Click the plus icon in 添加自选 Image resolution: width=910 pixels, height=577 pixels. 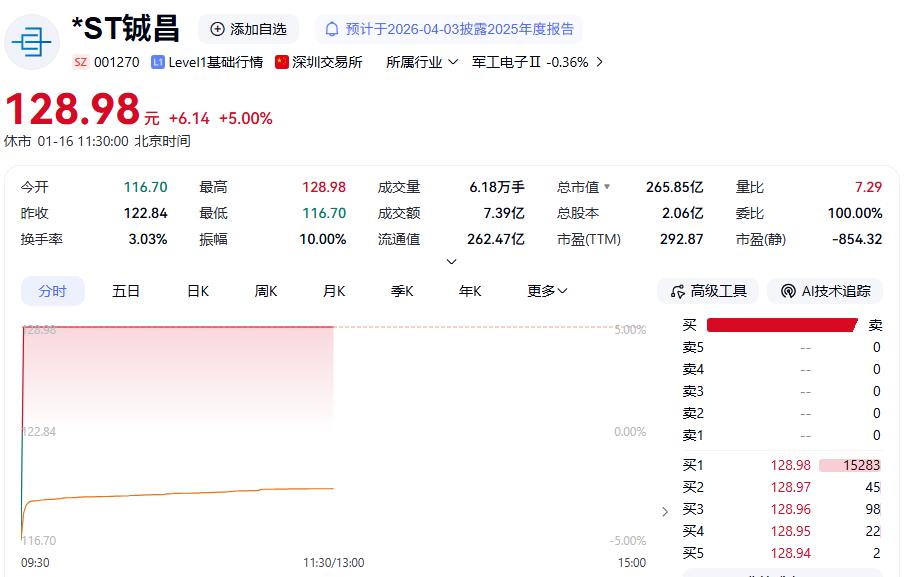tap(217, 29)
